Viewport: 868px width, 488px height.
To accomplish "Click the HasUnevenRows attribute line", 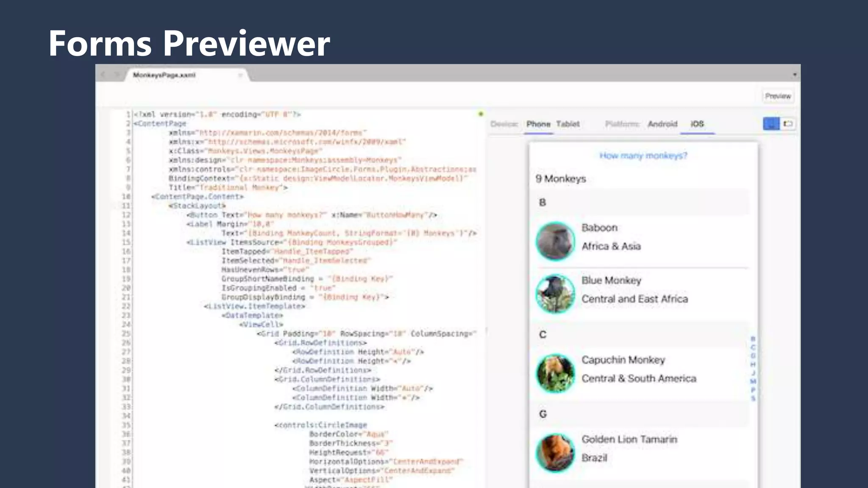I will point(265,270).
